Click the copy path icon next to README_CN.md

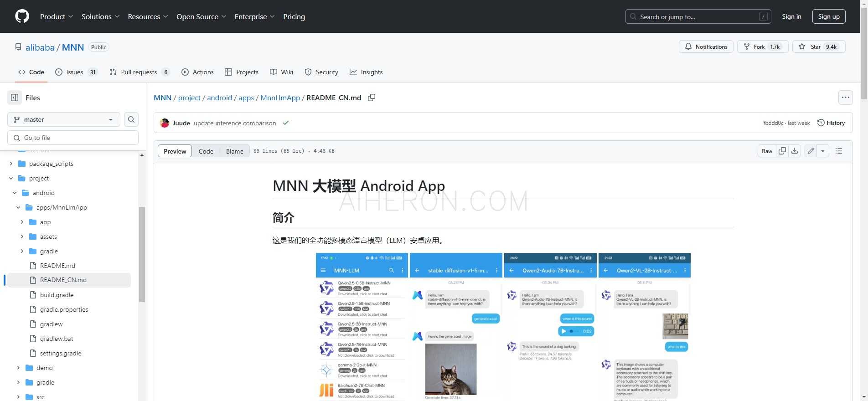[x=372, y=98]
